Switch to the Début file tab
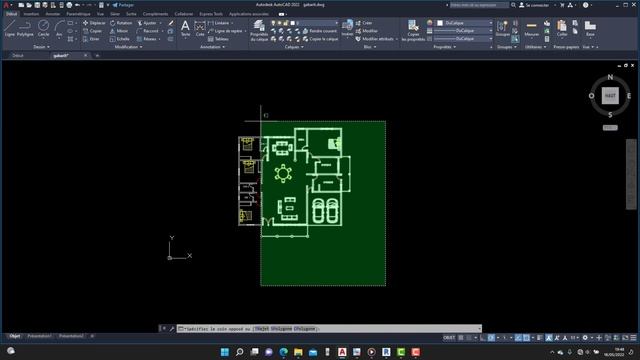640x360 pixels. pyautogui.click(x=18, y=56)
